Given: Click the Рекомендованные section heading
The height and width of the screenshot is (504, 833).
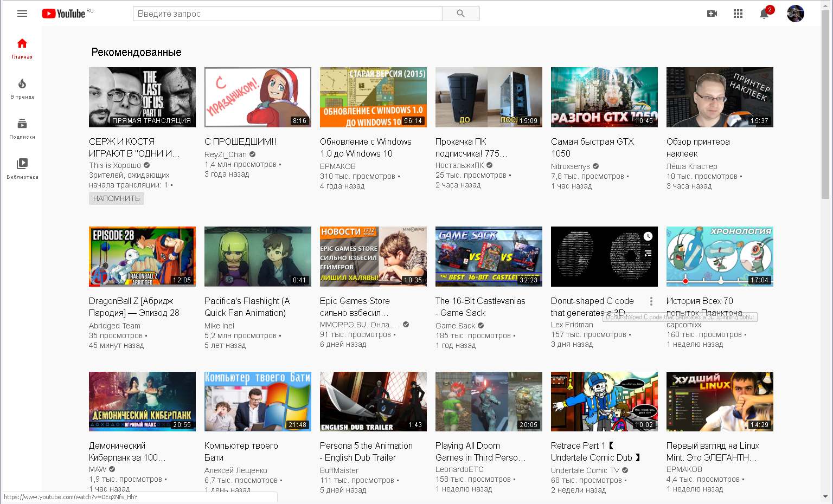Looking at the screenshot, I should tap(136, 52).
